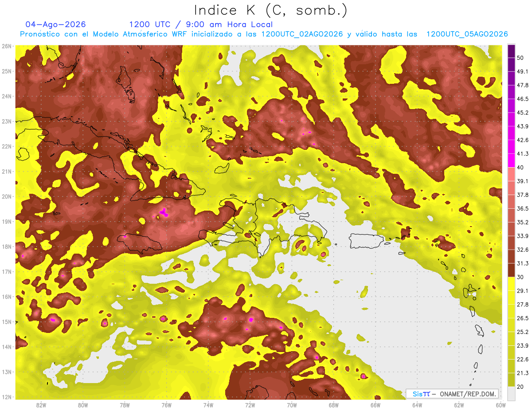This screenshot has width=532, height=411.
Task: Click the colorbar value "25.2"
Action: [x=523, y=332]
